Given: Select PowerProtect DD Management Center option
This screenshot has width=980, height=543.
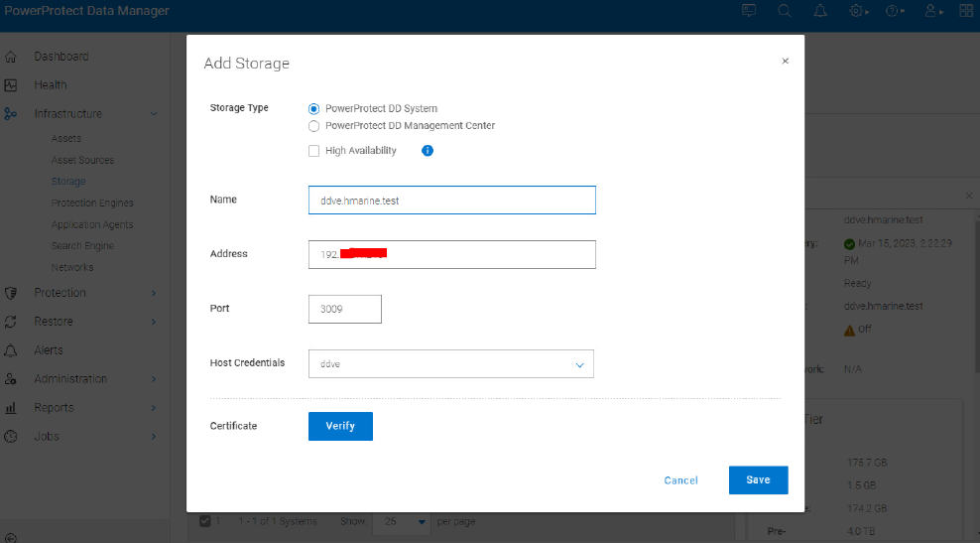Looking at the screenshot, I should pos(314,126).
